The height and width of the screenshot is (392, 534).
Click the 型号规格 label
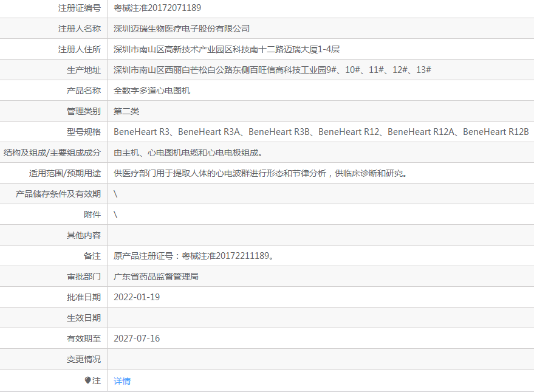[84, 132]
